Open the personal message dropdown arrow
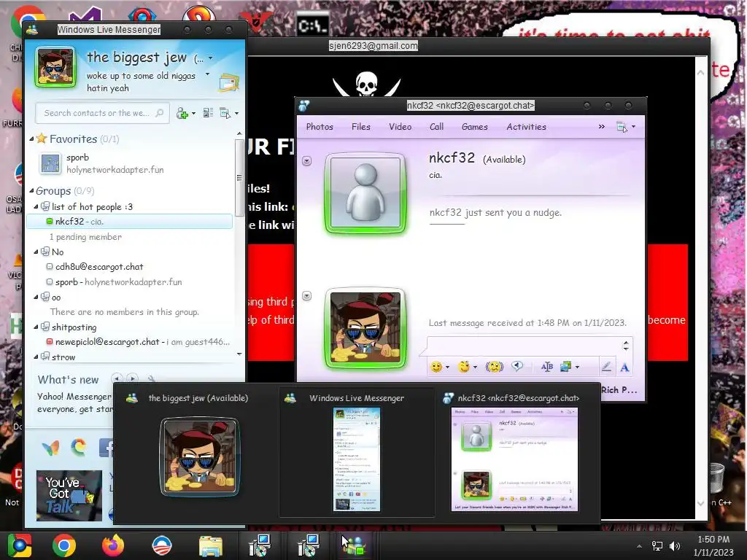 [x=207, y=74]
